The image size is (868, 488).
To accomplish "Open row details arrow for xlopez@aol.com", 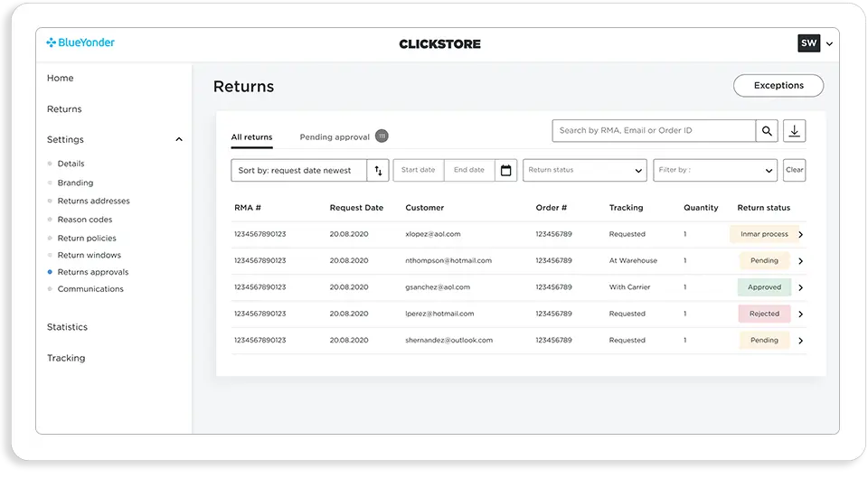I will coord(800,235).
